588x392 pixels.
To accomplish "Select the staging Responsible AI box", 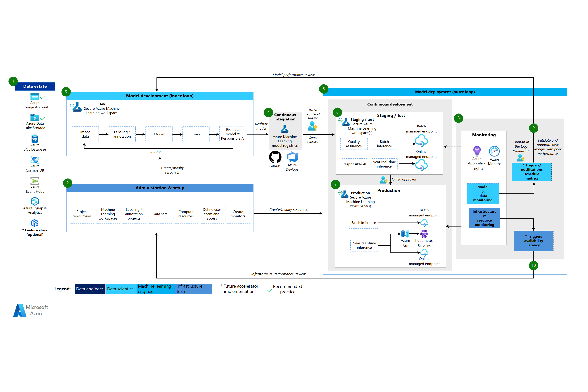I will (x=354, y=164).
